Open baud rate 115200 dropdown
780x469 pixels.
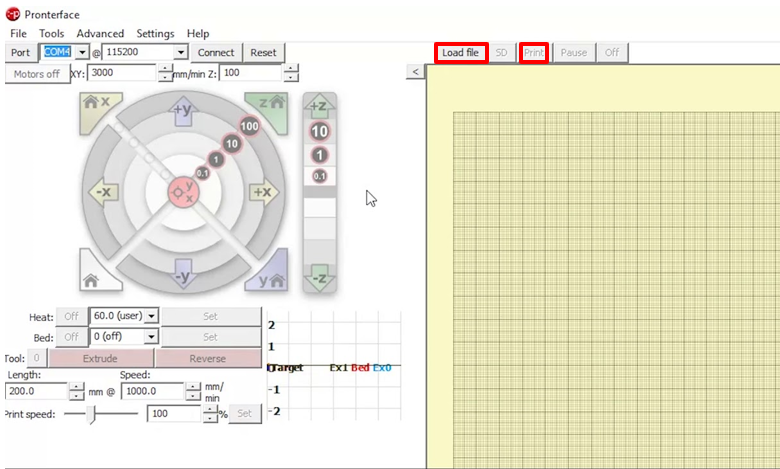[181, 52]
